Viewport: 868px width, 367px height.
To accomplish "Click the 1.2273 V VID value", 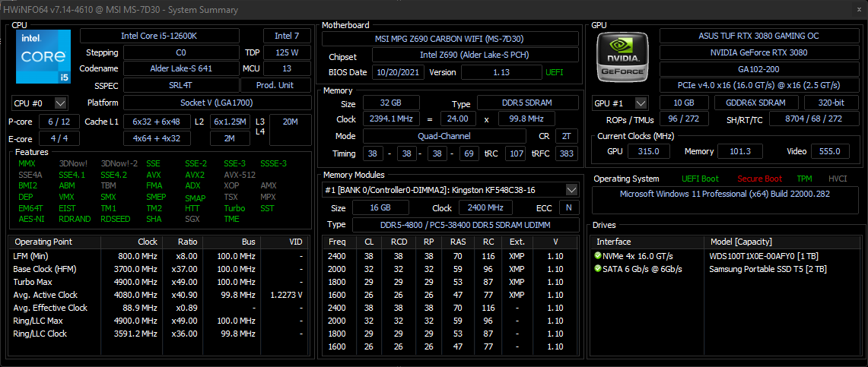I will [286, 295].
